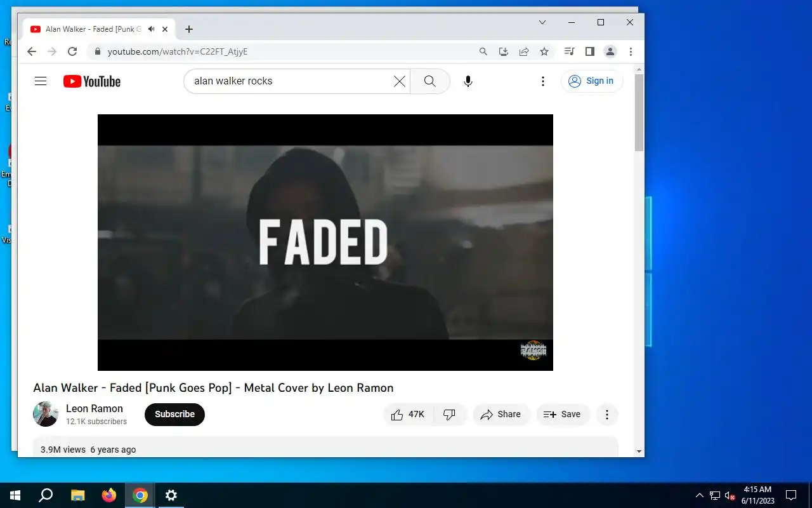Image resolution: width=812 pixels, height=508 pixels.
Task: Click the address bar URL
Action: 178,51
